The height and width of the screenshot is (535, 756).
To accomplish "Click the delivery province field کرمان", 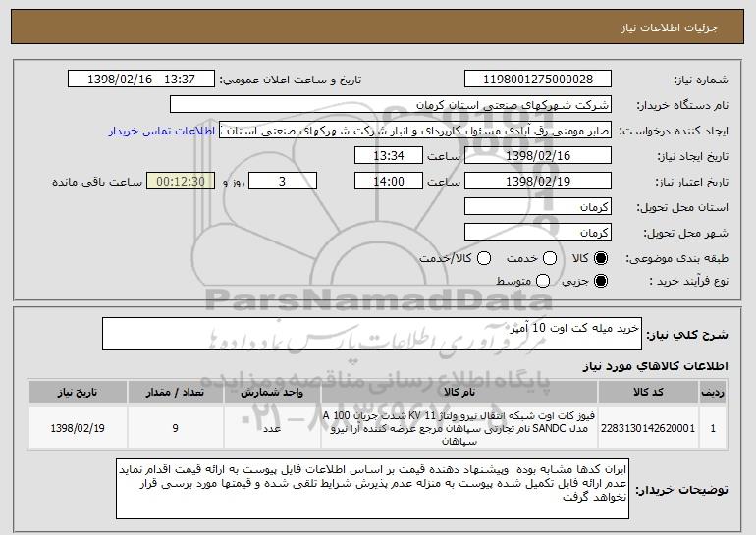I will 538,207.
